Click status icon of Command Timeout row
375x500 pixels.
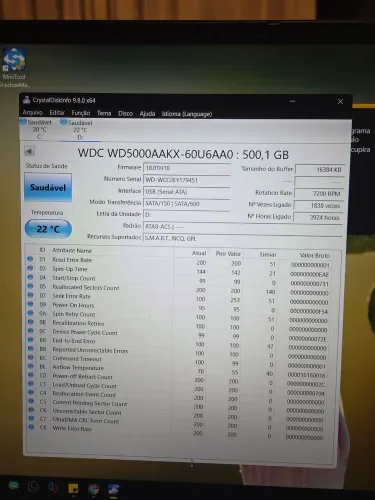pos(31,357)
